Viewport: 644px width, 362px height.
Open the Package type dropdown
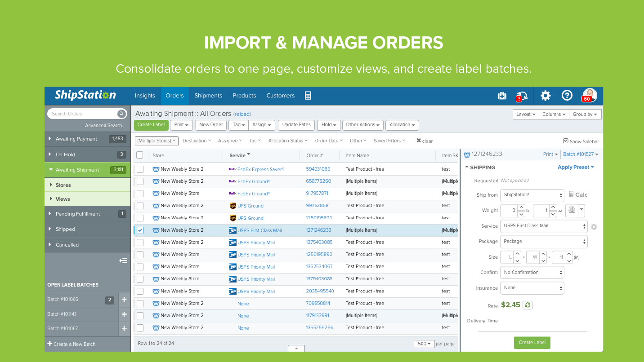[544, 242]
